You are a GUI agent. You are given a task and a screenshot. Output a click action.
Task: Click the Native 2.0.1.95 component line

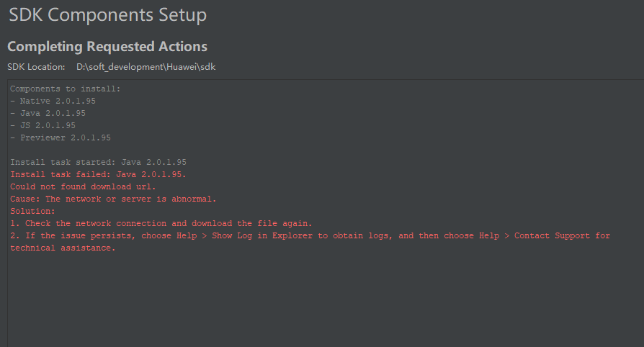pos(53,101)
